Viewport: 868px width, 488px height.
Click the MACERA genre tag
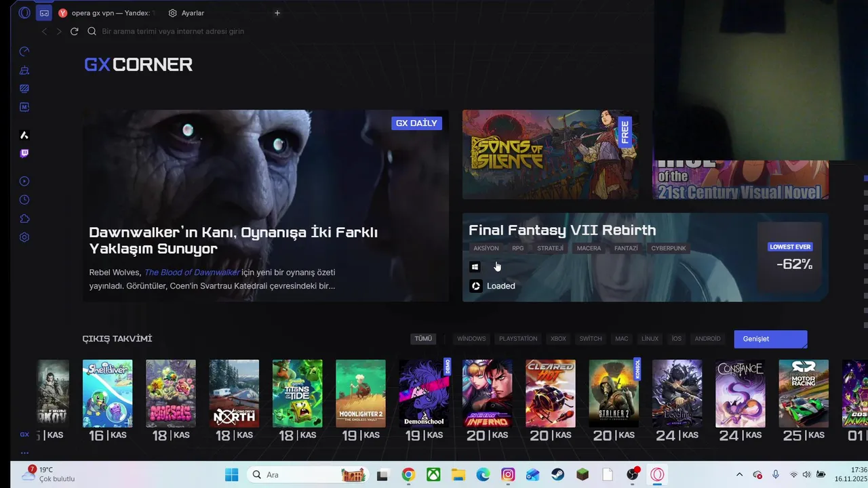[589, 248]
